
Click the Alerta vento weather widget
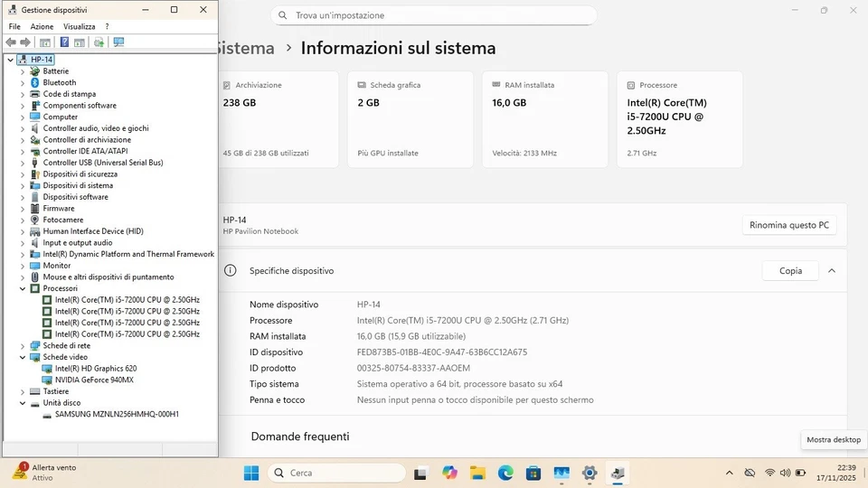44,473
